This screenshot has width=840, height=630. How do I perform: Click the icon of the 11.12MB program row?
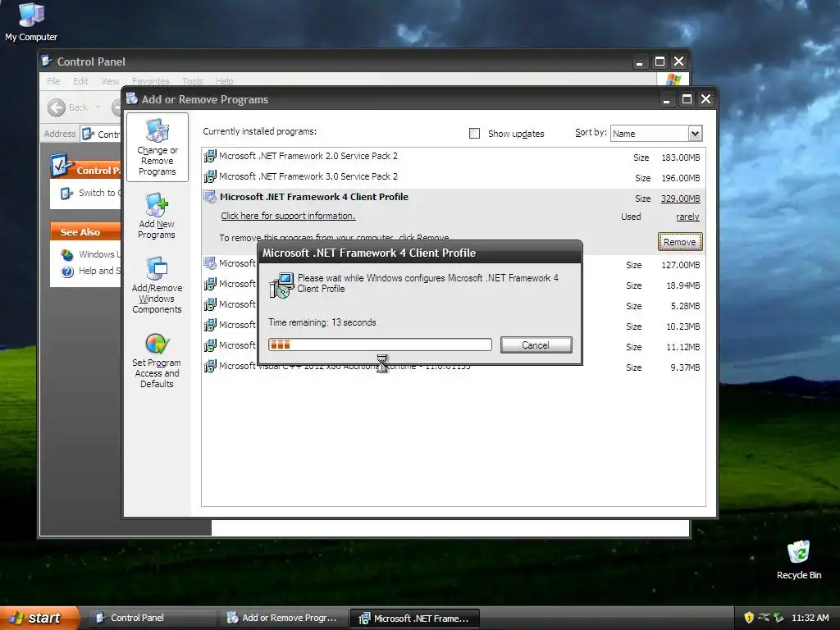210,345
